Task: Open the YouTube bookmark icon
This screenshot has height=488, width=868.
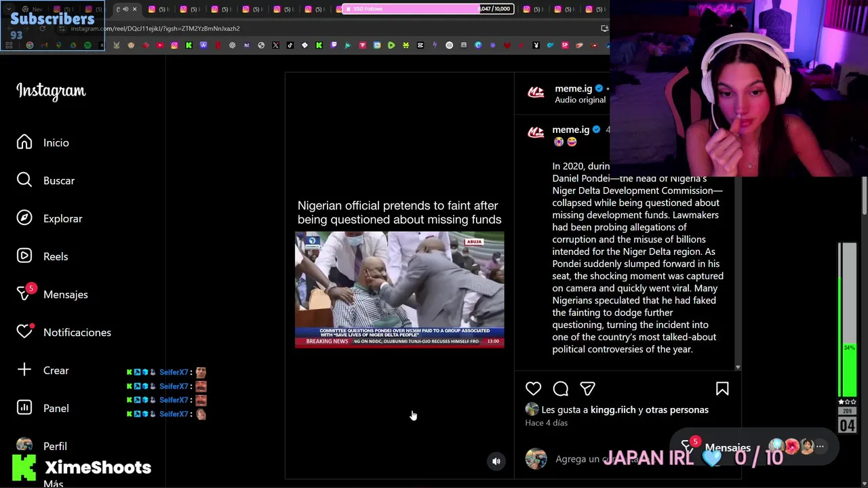Action: 160,45
